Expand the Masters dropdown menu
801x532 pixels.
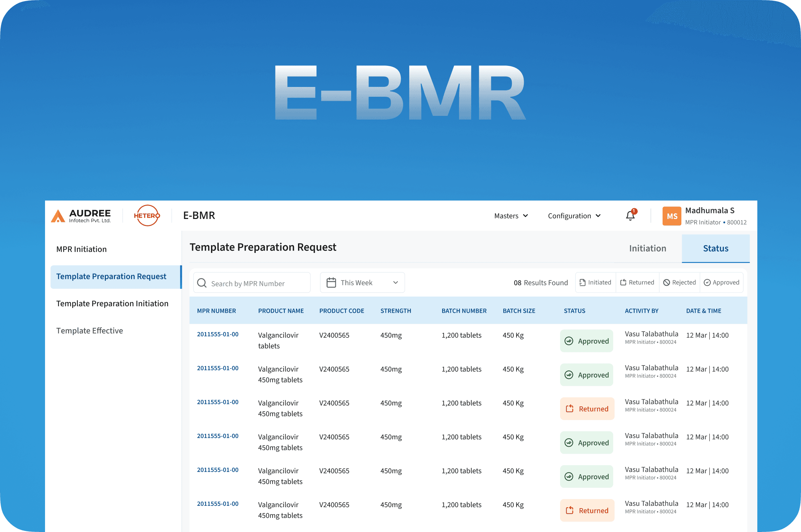[511, 216]
